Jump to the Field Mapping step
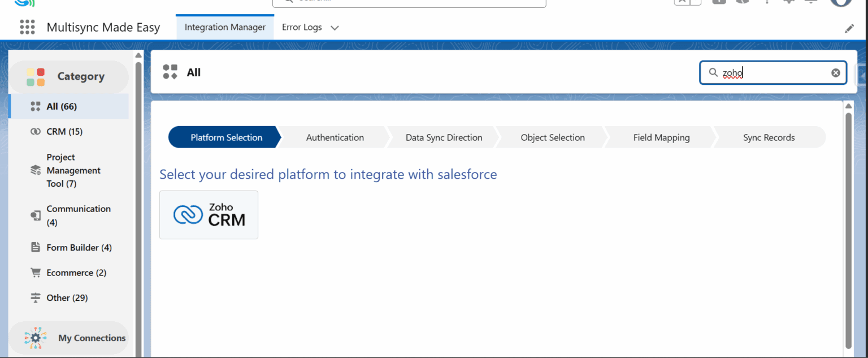The width and height of the screenshot is (868, 358). [x=661, y=137]
